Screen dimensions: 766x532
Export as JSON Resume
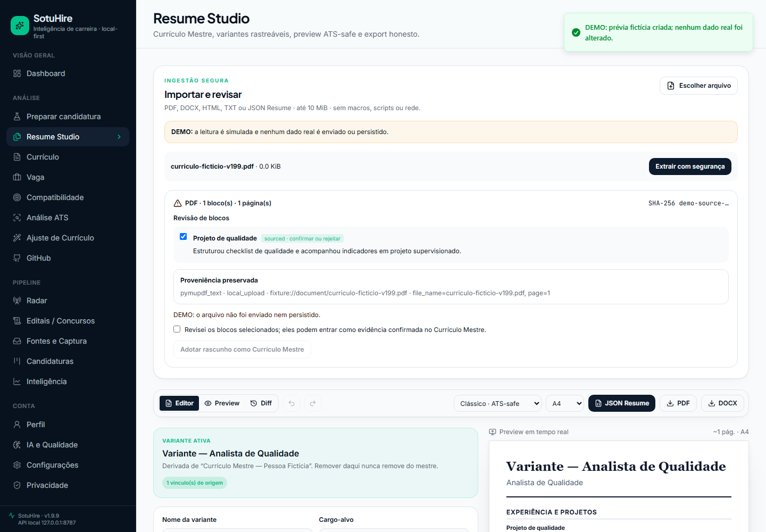(x=622, y=403)
